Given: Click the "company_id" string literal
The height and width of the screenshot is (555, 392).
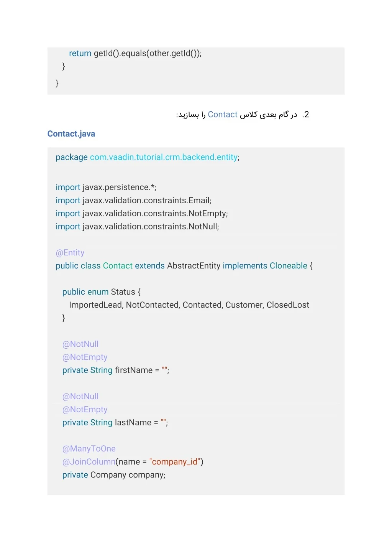Looking at the screenshot, I should pos(175,462).
